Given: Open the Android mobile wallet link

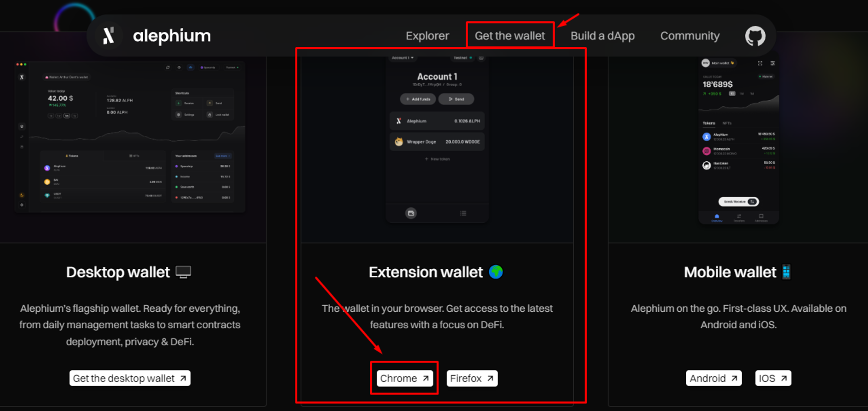Looking at the screenshot, I should tap(714, 378).
